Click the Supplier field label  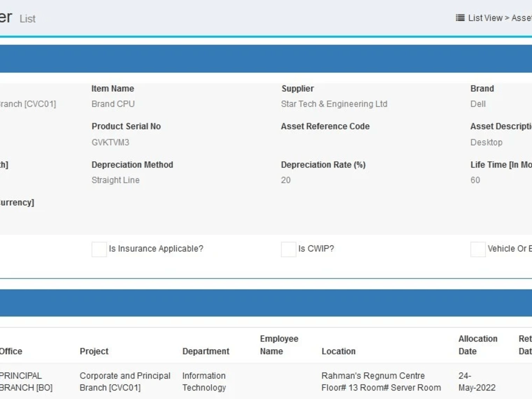point(297,88)
